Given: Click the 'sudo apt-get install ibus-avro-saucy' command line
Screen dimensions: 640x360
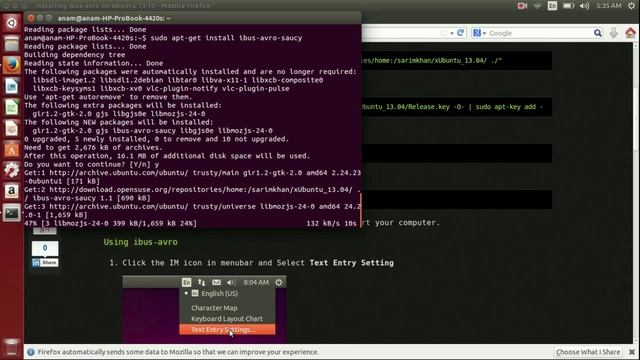Looking at the screenshot, I should click(x=163, y=38).
